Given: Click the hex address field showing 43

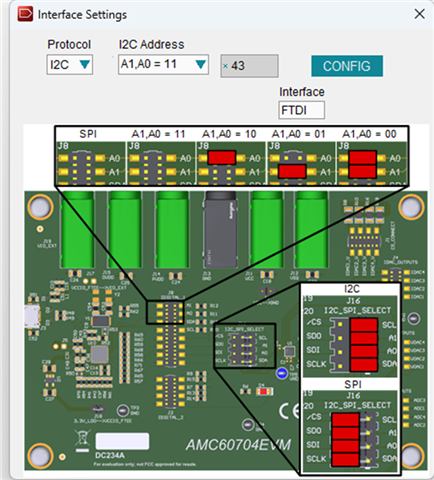Looking at the screenshot, I should [x=249, y=66].
